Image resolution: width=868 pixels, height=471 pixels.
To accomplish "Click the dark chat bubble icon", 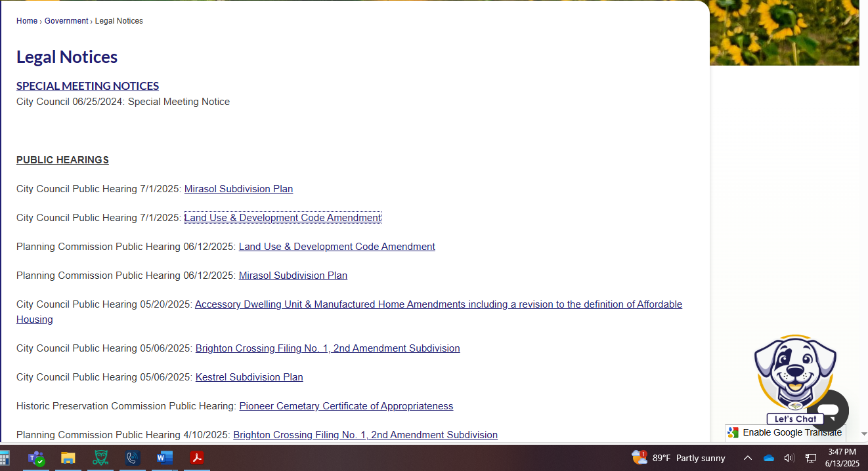I will click(829, 411).
